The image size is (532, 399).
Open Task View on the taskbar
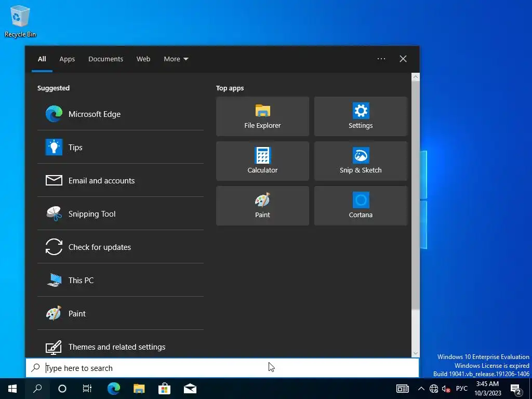87,389
